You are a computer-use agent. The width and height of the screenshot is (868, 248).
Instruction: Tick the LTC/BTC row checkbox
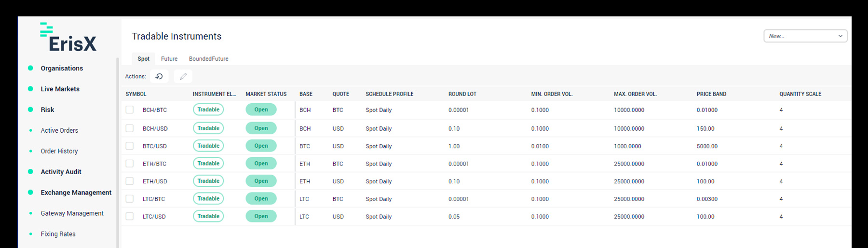130,199
